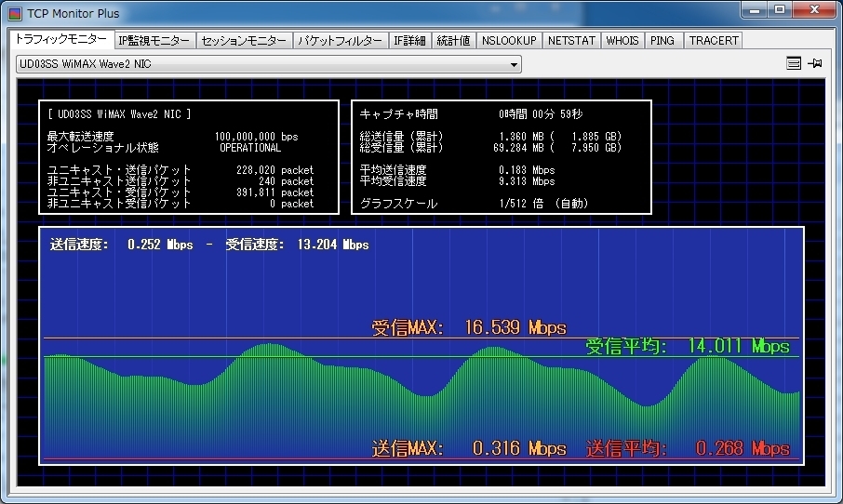Select the UD03SS WiMAX Wave2 NIC combo box
This screenshot has width=843, height=504.
click(x=261, y=64)
